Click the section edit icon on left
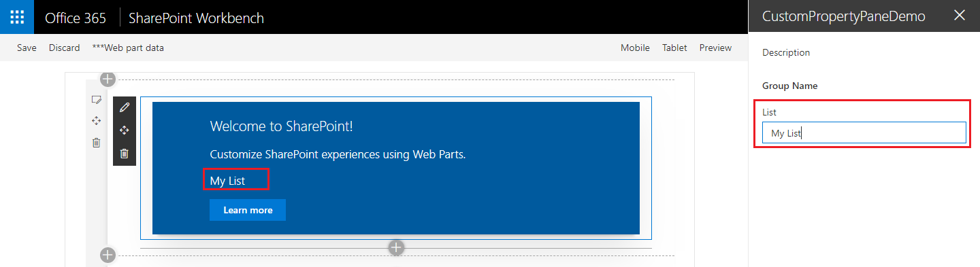The height and width of the screenshot is (267, 980). point(97,100)
